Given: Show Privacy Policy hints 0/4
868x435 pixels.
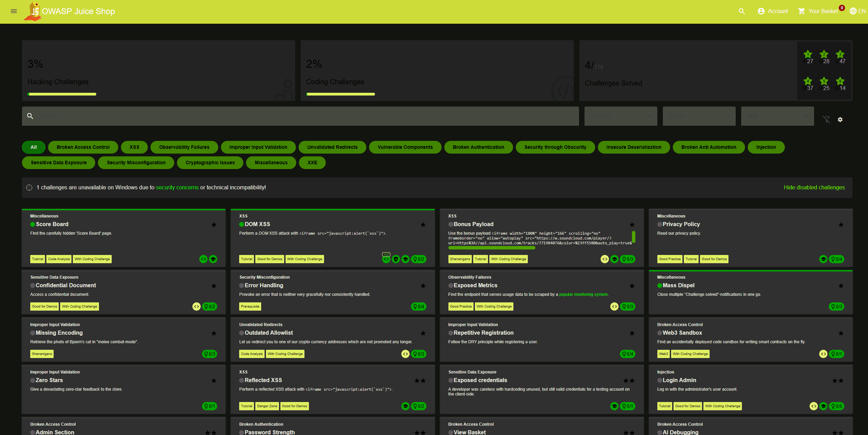Looking at the screenshot, I should tap(836, 259).
